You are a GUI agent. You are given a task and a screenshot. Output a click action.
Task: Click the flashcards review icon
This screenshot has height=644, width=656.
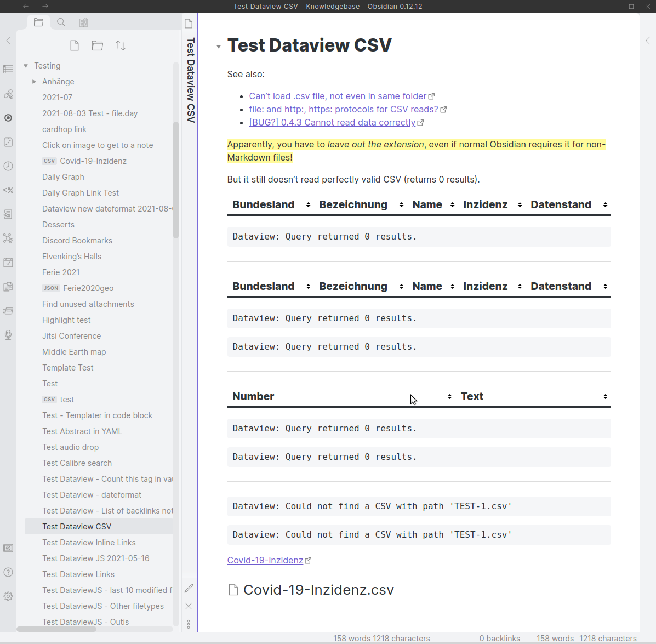tap(8, 311)
